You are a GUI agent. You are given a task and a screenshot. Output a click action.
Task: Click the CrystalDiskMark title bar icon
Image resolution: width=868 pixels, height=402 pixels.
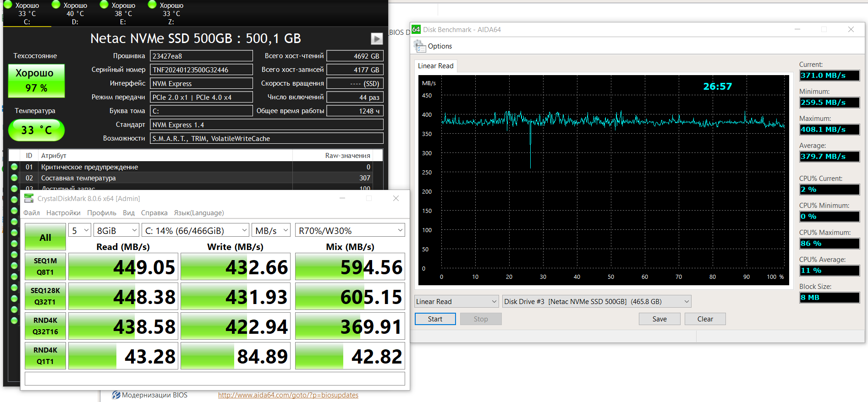(29, 198)
